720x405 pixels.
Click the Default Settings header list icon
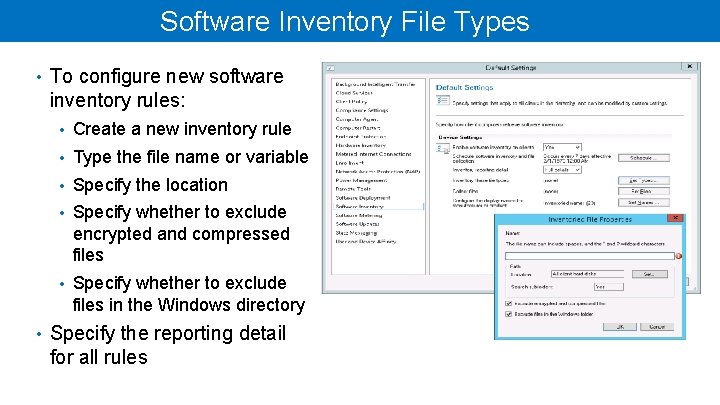click(x=443, y=101)
